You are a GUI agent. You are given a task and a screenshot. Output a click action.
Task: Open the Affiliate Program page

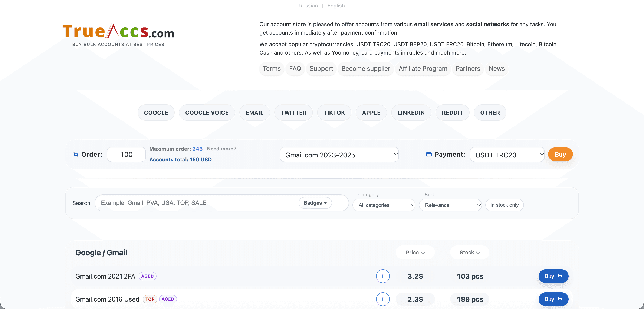tap(423, 69)
